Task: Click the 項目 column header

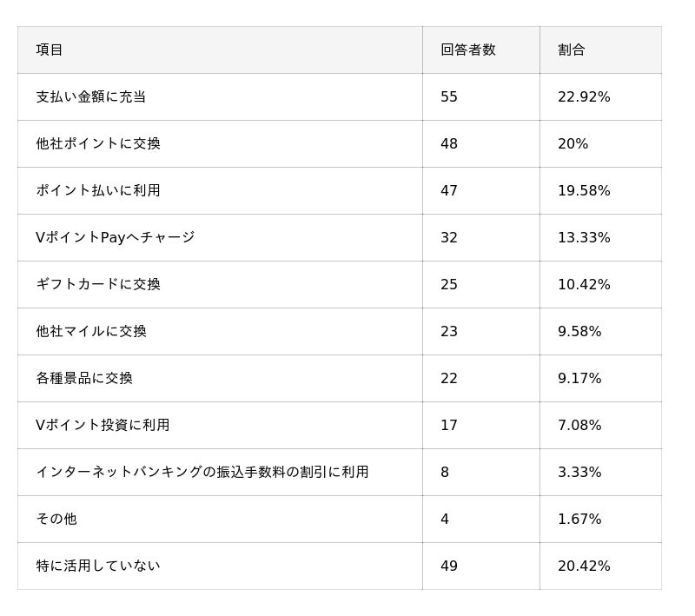Action: pos(50,50)
